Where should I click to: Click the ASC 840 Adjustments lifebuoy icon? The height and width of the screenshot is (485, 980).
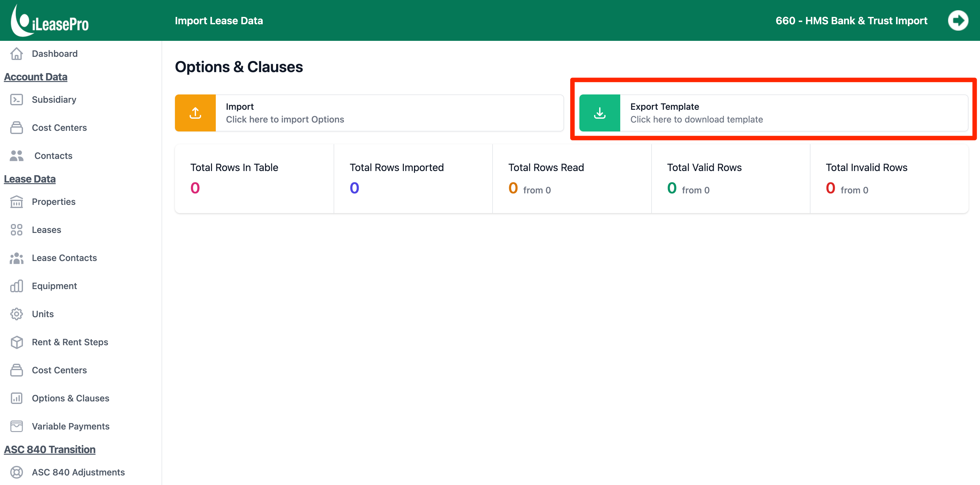point(16,472)
